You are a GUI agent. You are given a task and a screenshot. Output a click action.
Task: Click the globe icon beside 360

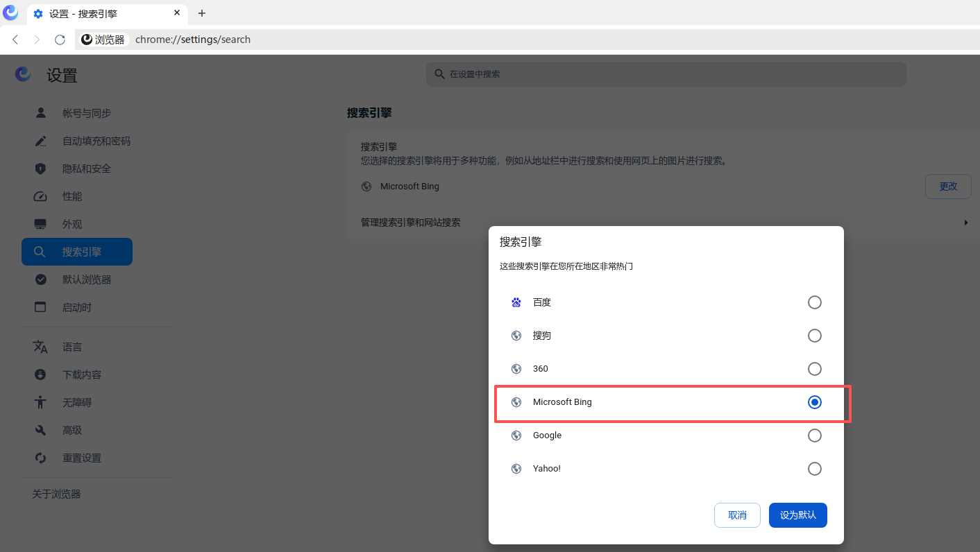[x=516, y=369]
